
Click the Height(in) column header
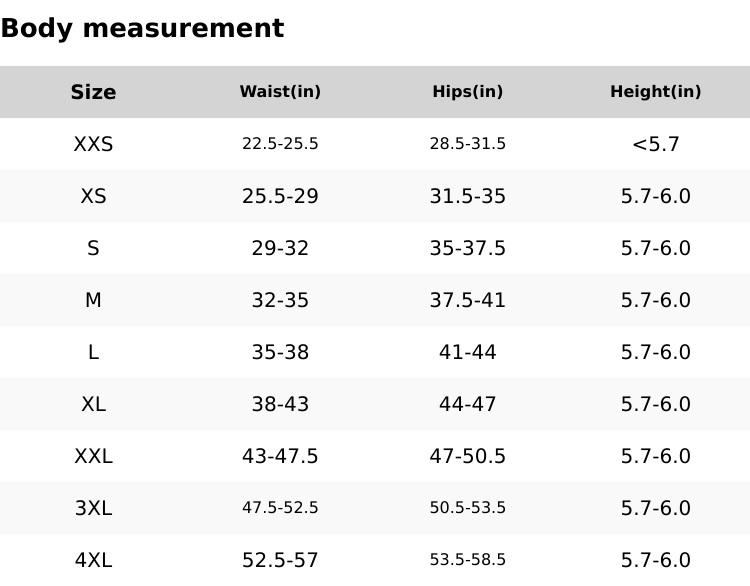pos(655,92)
